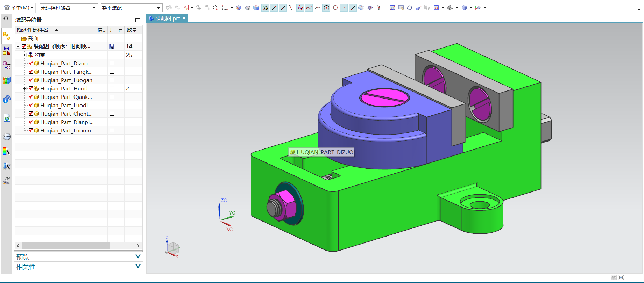Open the HD3D Tools info icon
Viewport: 644px width, 283px height.
7,100
